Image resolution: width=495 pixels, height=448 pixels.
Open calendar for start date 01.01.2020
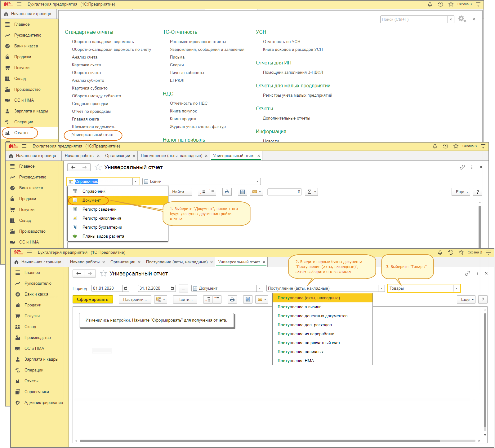[126, 288]
